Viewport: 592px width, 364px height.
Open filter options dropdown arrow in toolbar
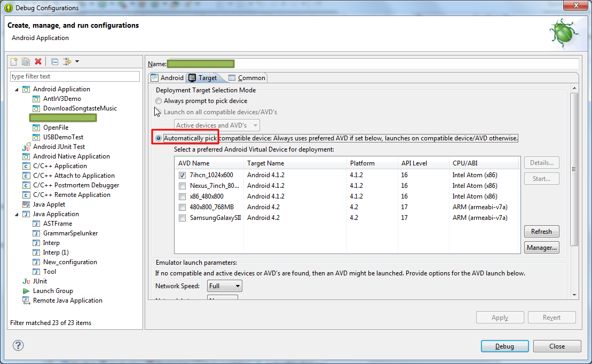tap(77, 61)
